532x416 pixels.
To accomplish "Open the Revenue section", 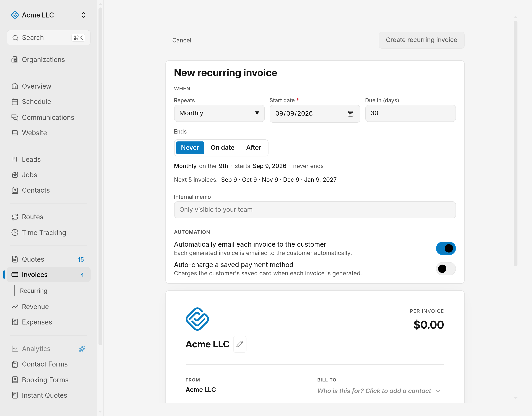I will click(x=48, y=307).
